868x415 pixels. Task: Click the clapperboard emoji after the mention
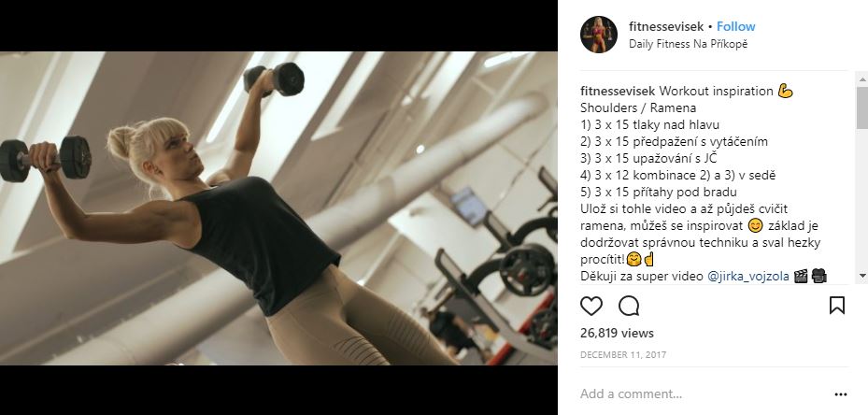point(801,276)
